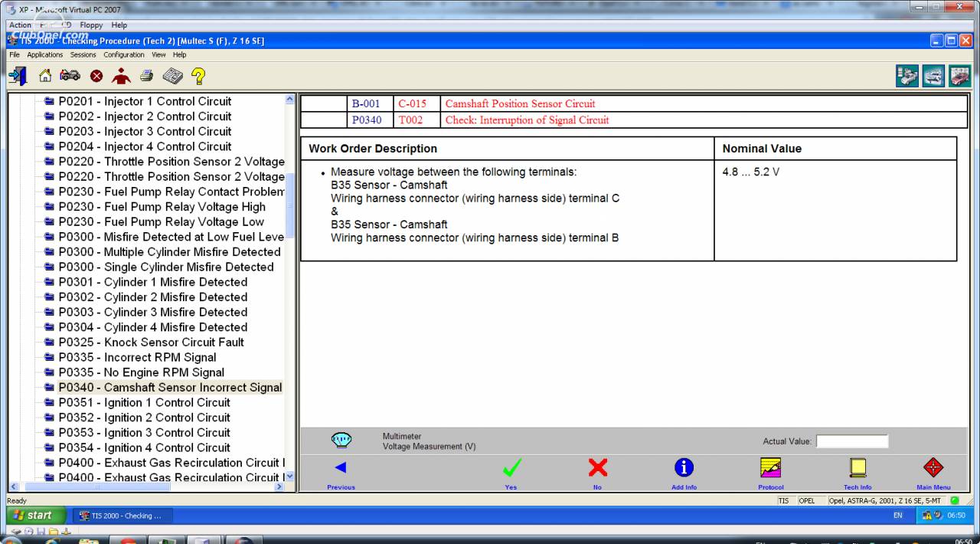The image size is (980, 544).
Task: Open Check: Interruption of Signal Circuit link
Action: point(528,120)
